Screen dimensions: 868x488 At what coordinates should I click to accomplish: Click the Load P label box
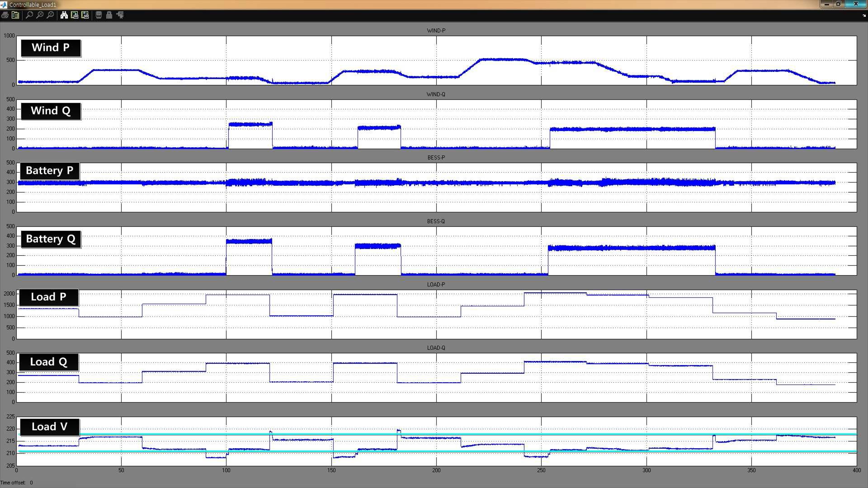click(48, 297)
